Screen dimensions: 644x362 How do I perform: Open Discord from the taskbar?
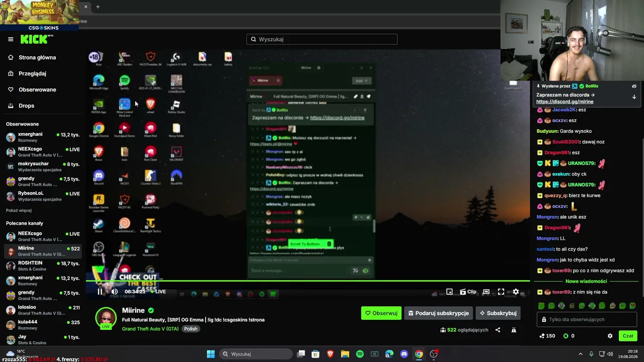tap(404, 354)
